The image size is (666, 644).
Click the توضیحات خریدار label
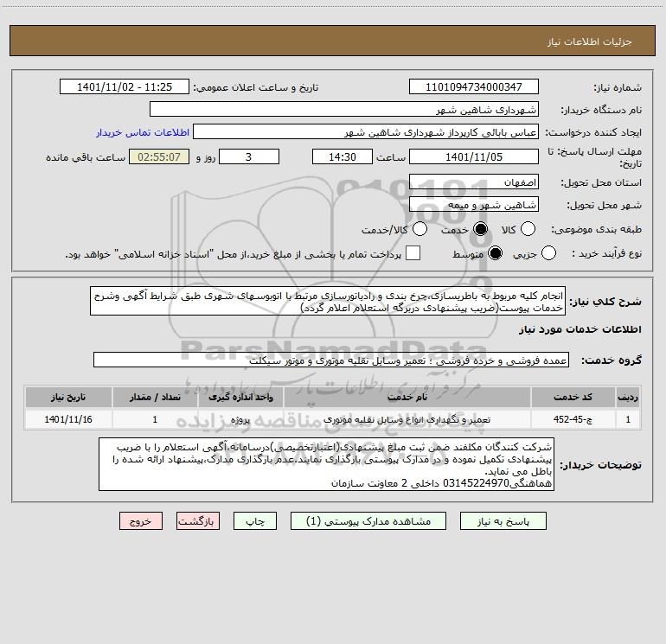point(600,465)
